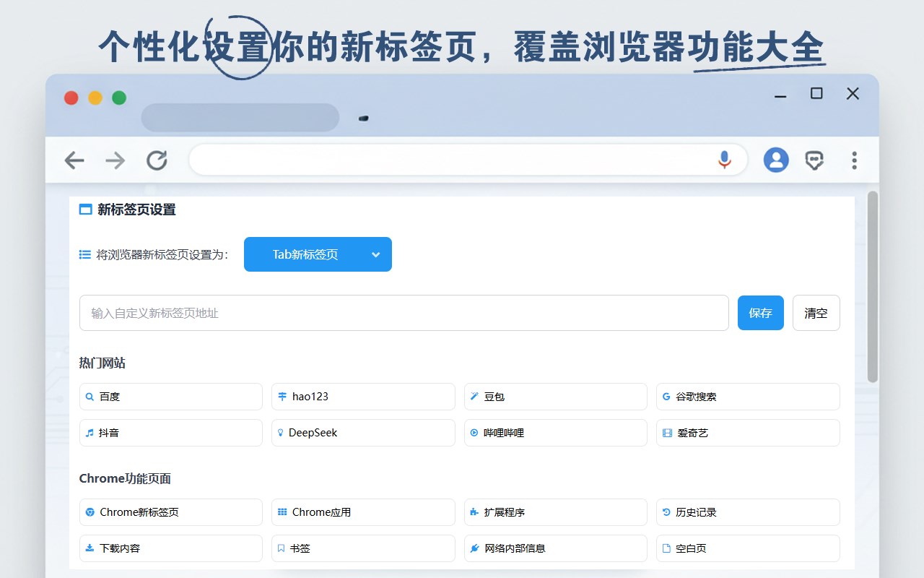The width and height of the screenshot is (924, 578).
Task: Choose the Chrome应用 option
Action: [x=363, y=512]
